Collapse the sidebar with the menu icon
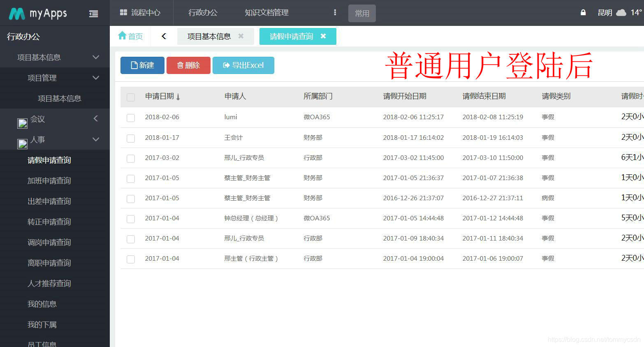The height and width of the screenshot is (347, 644). click(x=94, y=14)
